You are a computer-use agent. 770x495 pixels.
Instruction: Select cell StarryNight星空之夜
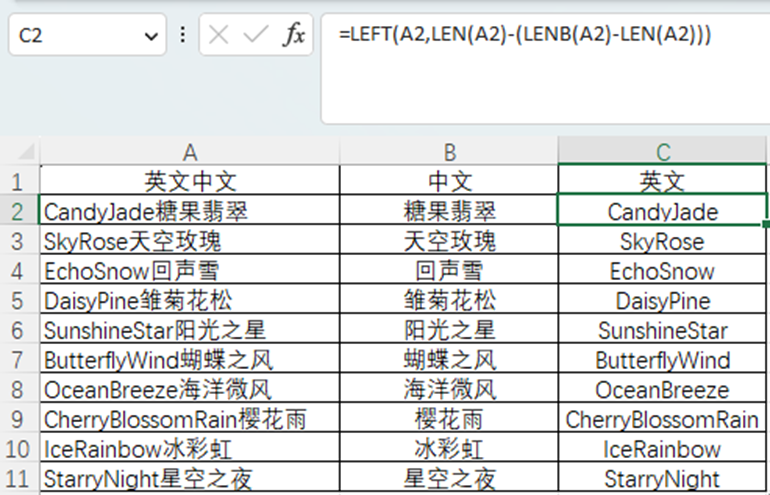[x=190, y=478]
